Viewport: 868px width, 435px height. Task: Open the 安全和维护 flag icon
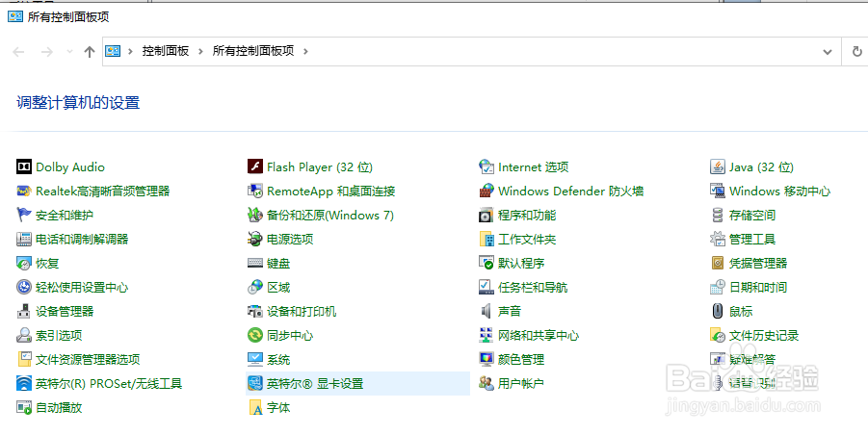[24, 215]
